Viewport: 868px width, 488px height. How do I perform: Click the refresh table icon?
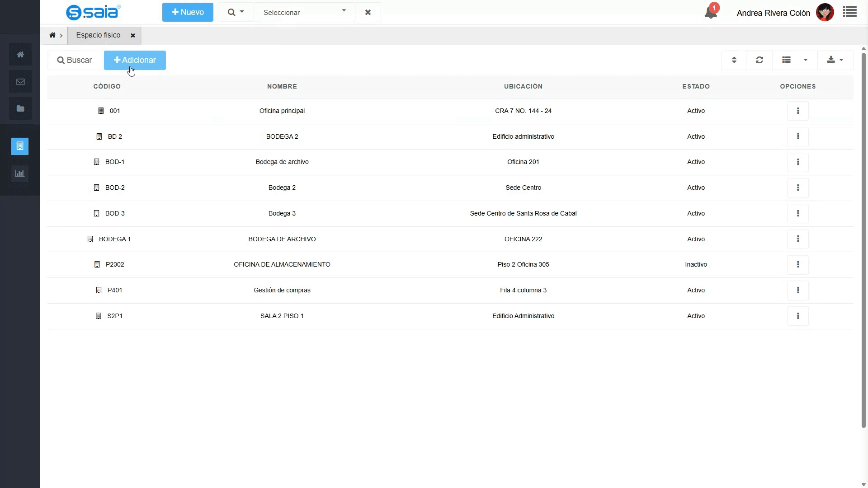[759, 60]
